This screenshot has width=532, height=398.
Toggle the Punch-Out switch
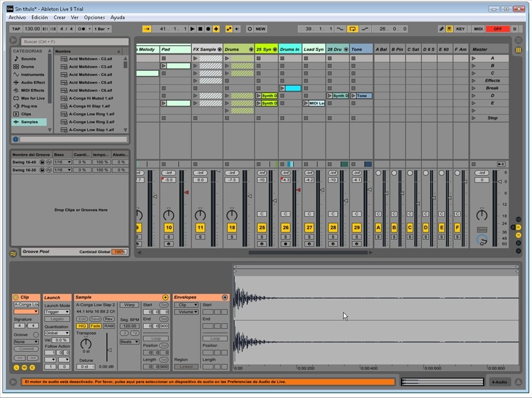(x=365, y=29)
